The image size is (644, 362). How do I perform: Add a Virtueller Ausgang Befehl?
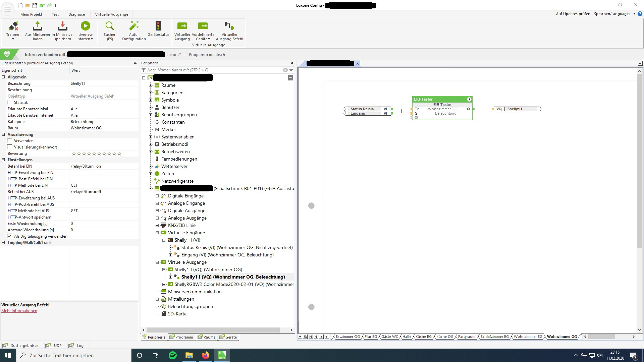point(229,26)
